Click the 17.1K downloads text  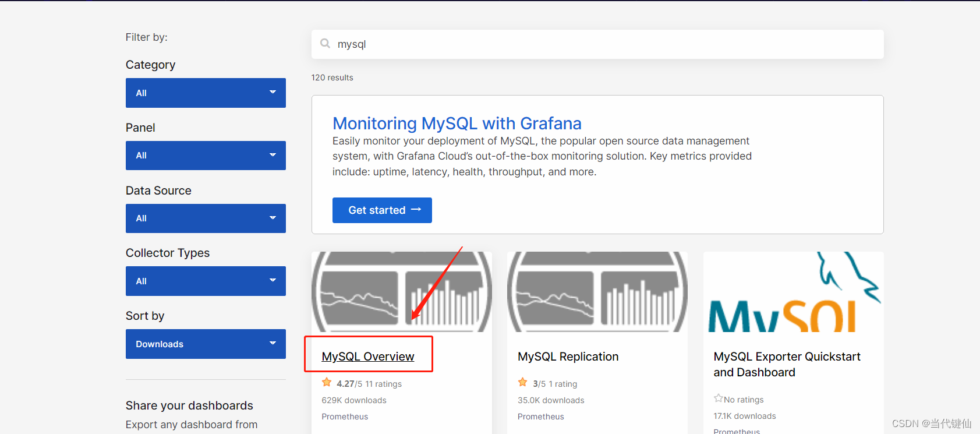tap(745, 416)
